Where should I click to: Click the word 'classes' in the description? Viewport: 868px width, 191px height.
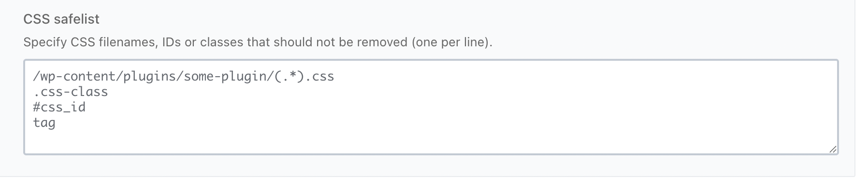[221, 42]
